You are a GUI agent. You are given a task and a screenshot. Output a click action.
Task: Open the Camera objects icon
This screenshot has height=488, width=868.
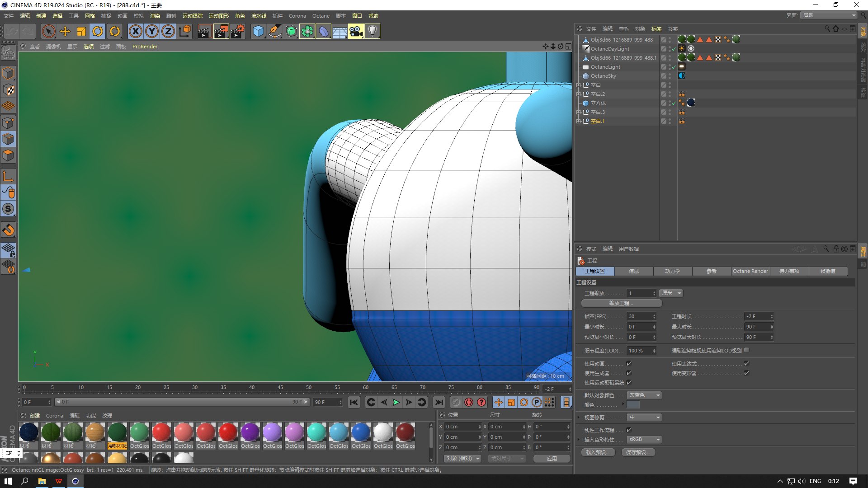click(x=356, y=31)
